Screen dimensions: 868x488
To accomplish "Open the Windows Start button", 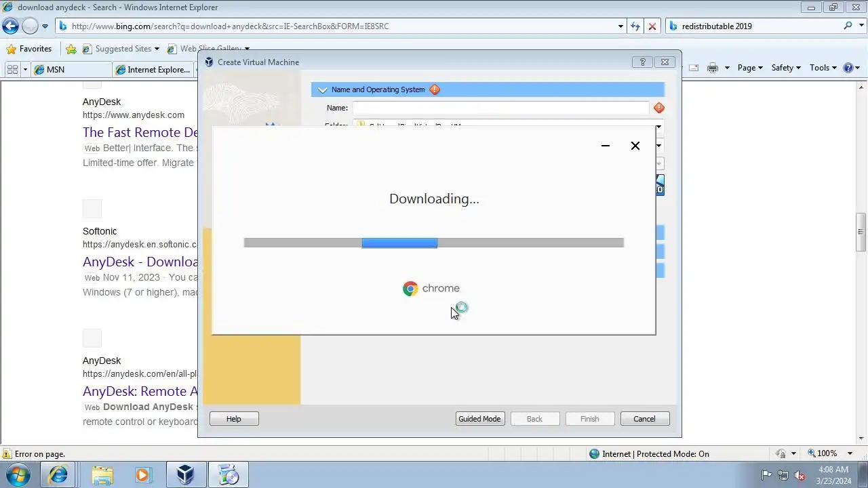I will click(18, 475).
